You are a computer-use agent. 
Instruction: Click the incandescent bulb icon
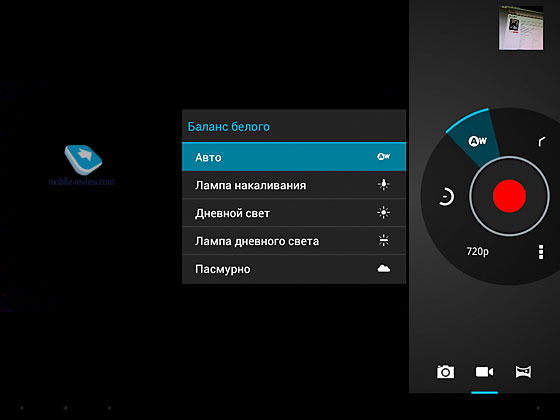click(384, 185)
